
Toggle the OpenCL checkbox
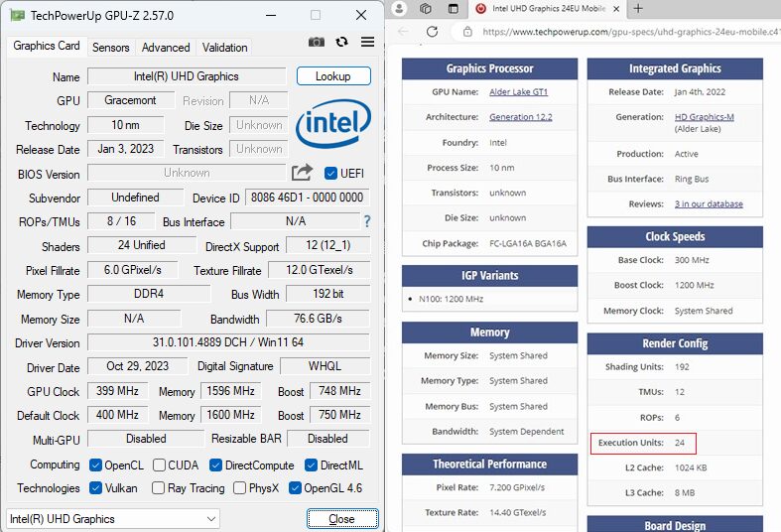[x=95, y=465]
